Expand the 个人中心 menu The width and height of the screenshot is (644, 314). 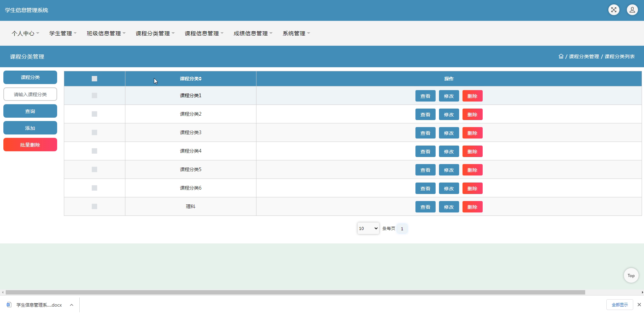point(25,33)
